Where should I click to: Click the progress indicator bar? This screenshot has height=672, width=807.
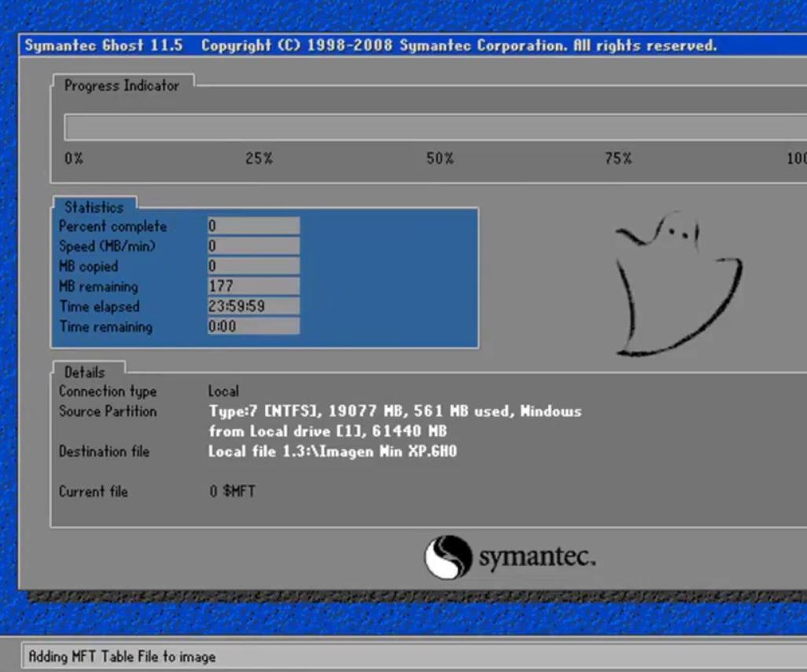pos(436,127)
